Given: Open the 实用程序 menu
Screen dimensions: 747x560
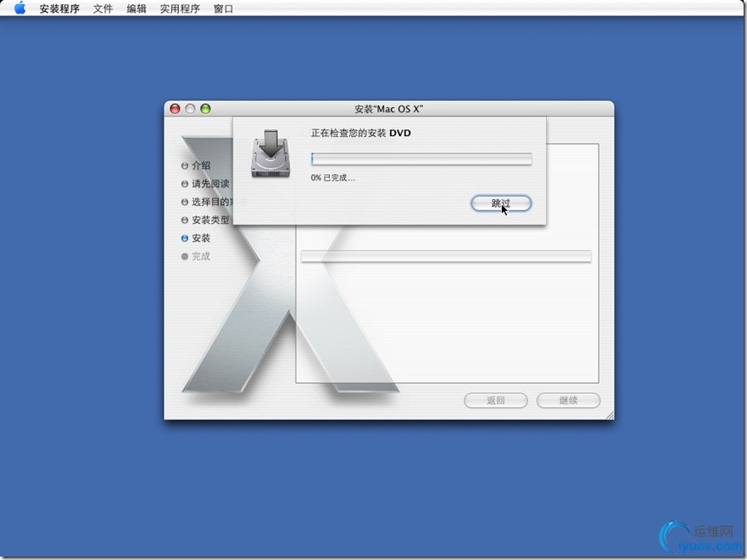Looking at the screenshot, I should pyautogui.click(x=180, y=9).
